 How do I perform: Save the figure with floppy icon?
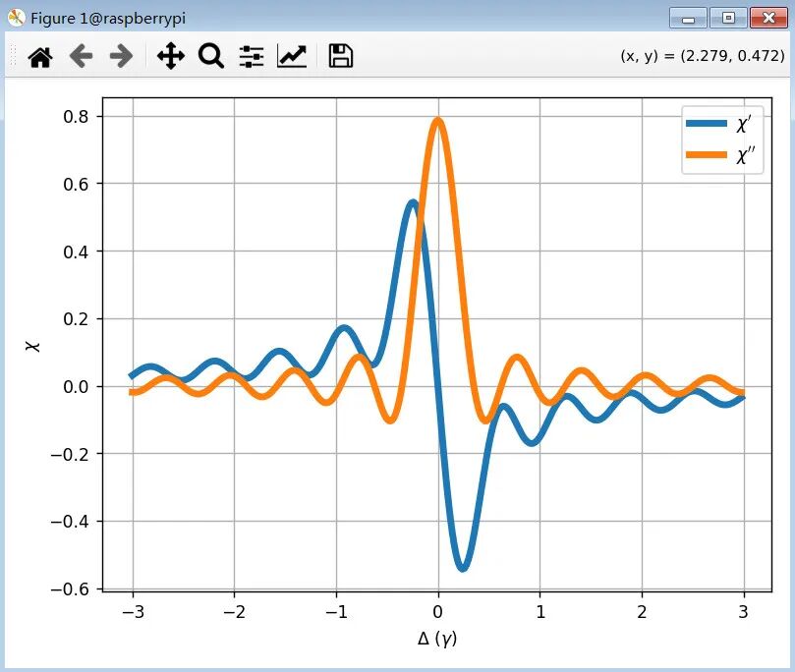[341, 56]
